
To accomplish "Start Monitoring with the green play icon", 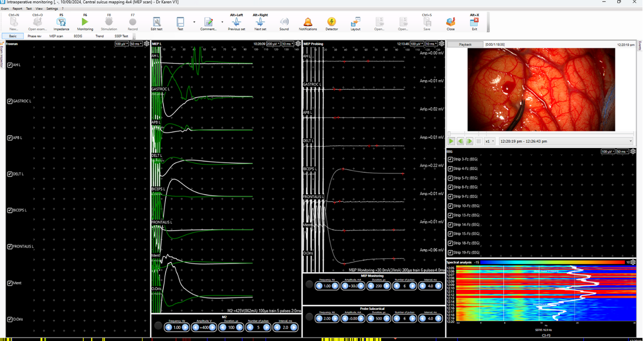I will (x=85, y=22).
